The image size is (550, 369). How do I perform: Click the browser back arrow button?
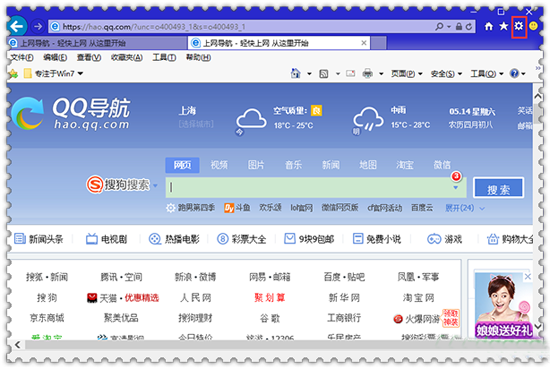[x=16, y=26]
